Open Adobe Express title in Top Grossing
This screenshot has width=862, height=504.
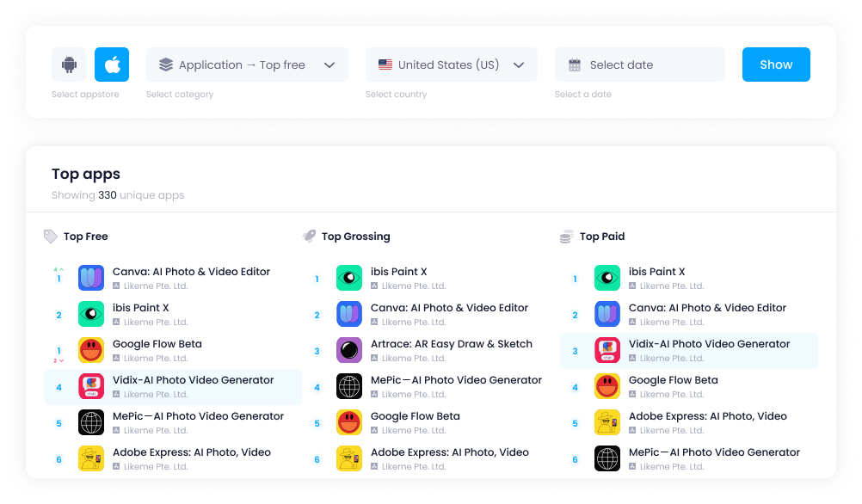coord(450,452)
